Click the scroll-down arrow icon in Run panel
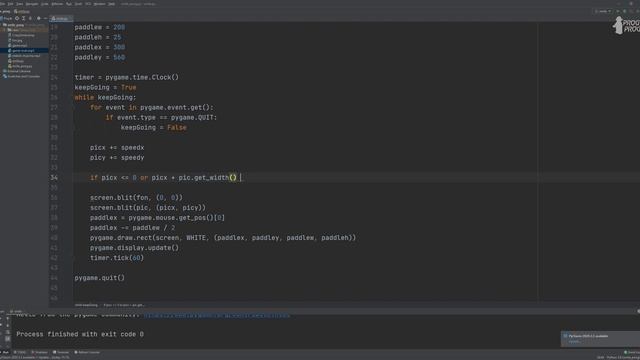 click(8, 325)
